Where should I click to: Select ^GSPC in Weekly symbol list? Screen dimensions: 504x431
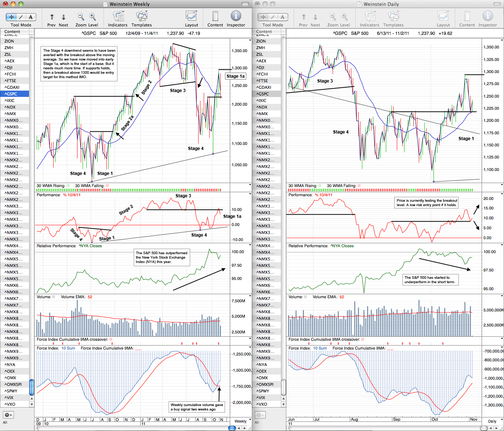point(15,94)
